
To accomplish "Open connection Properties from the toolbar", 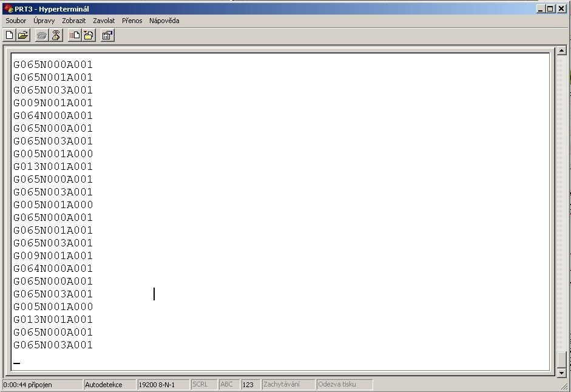I will click(107, 35).
